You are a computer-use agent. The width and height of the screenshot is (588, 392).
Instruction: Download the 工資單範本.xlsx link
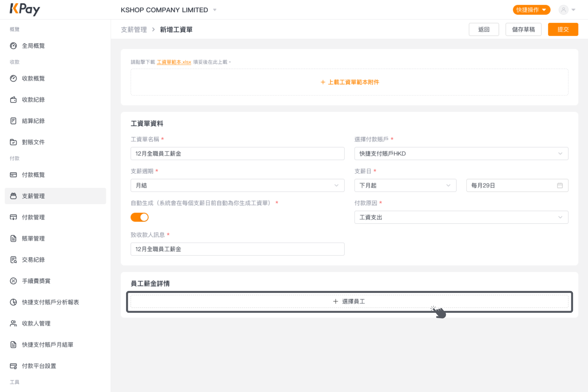click(174, 62)
